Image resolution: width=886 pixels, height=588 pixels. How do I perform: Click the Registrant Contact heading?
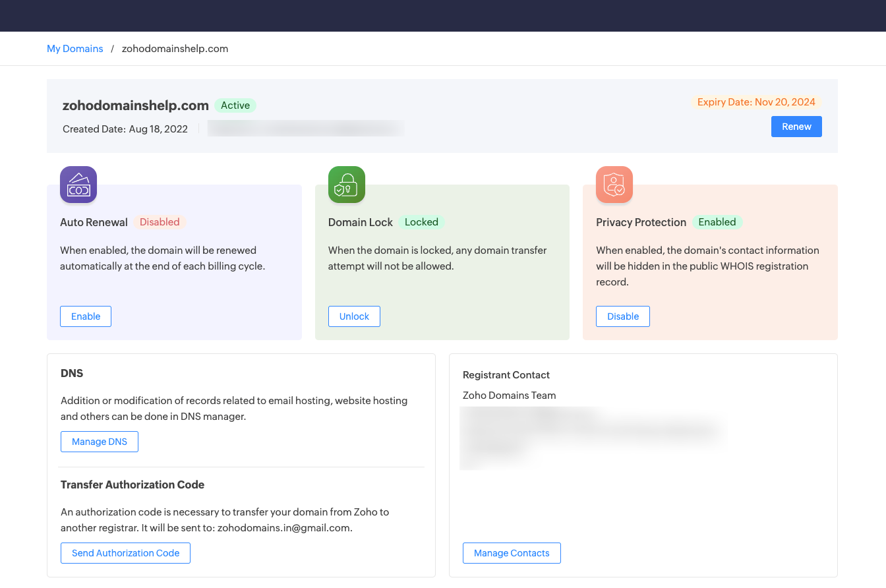click(x=506, y=375)
